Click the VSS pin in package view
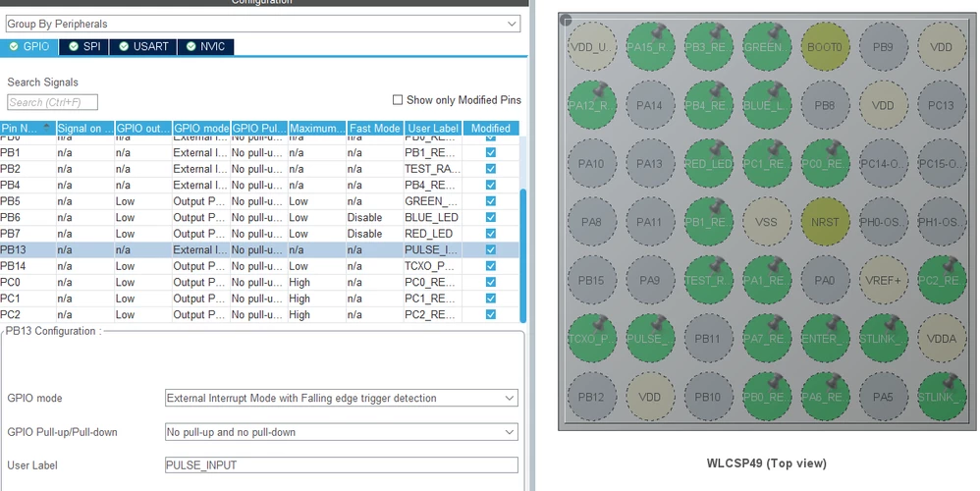980x491 pixels. point(766,222)
